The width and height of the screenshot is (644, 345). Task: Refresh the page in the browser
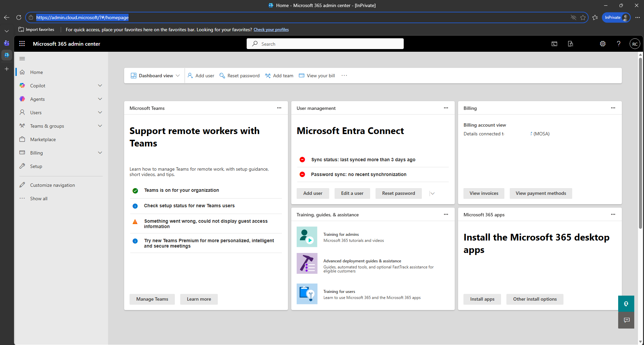click(19, 17)
